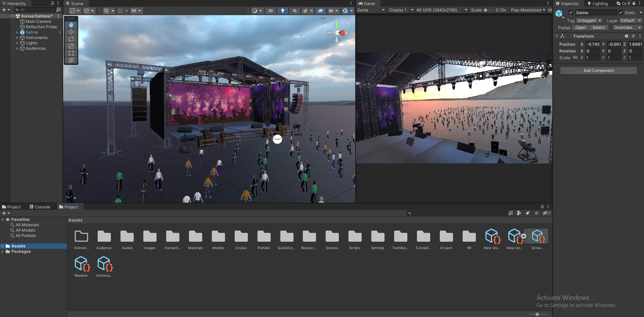Open Transform component help reference icon
This screenshot has height=317, width=644.
click(626, 36)
